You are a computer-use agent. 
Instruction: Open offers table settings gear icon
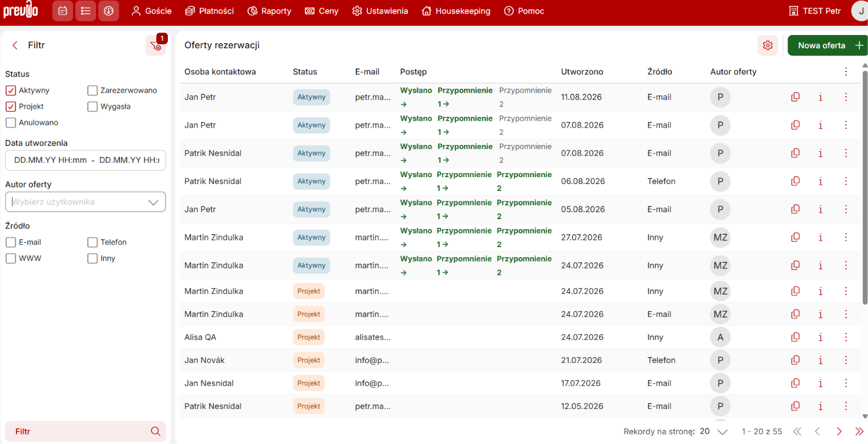pos(767,45)
